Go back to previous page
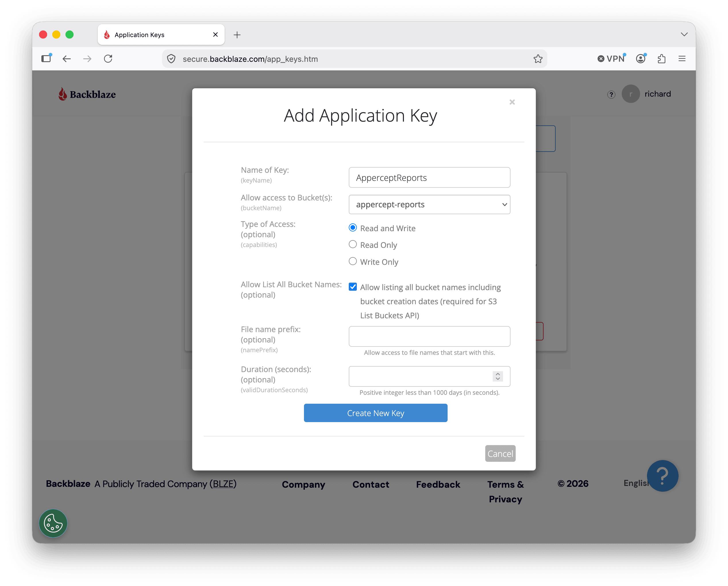Viewport: 728px width, 586px height. tap(67, 59)
